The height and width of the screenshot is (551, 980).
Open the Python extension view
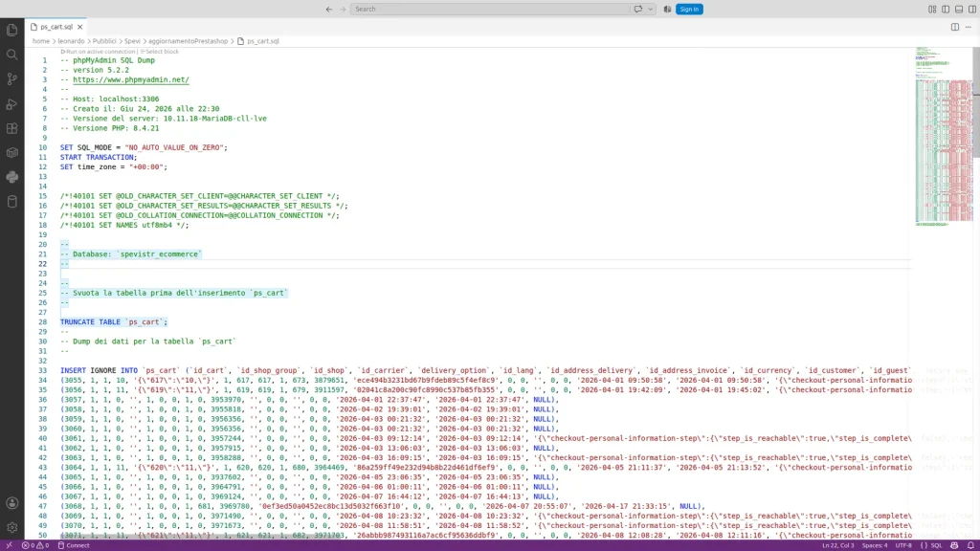(11, 177)
